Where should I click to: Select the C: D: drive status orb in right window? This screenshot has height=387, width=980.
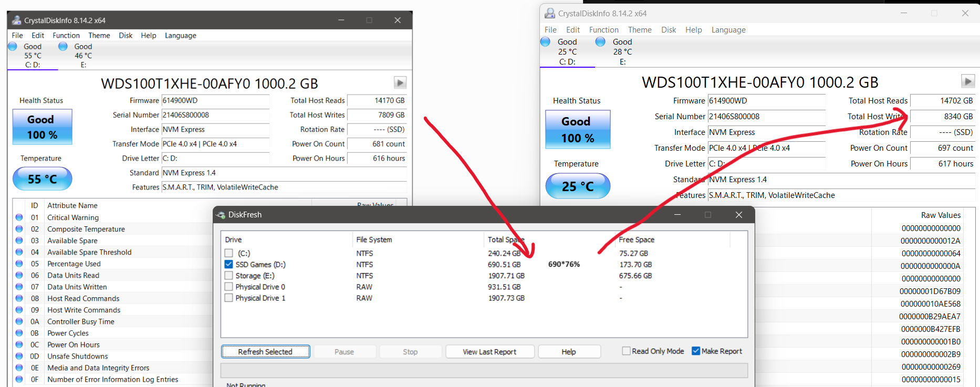(545, 42)
